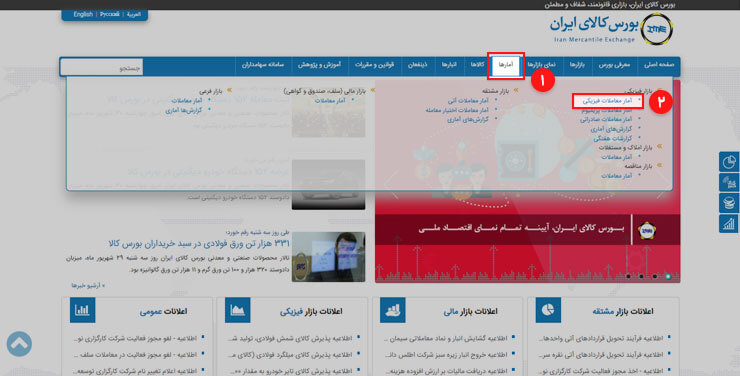740x376 pixels.
Task: Expand the قوانین و مقررات menu
Action: click(374, 65)
